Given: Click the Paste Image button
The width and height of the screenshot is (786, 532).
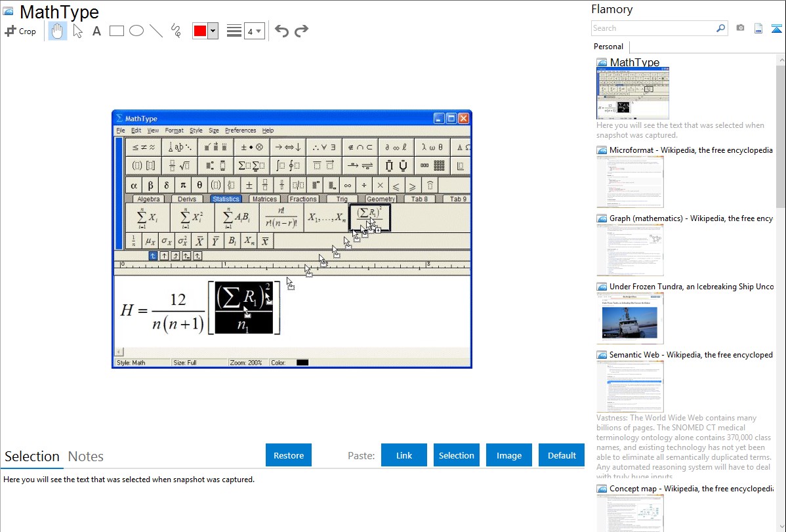Looking at the screenshot, I should 508,455.
